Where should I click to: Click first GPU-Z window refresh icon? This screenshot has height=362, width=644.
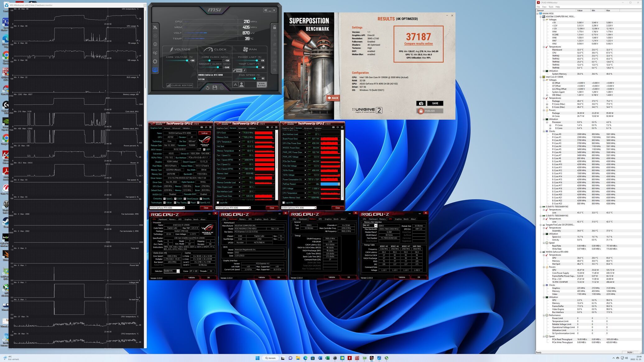click(x=206, y=127)
